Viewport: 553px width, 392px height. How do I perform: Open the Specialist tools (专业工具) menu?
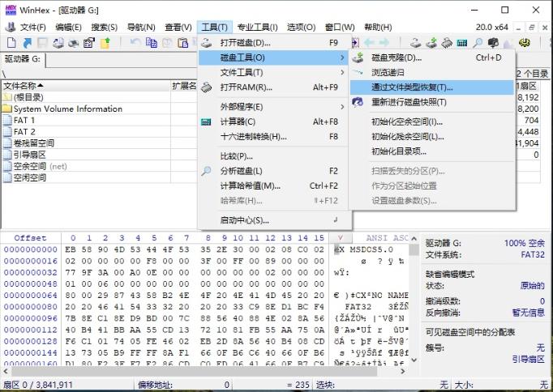[x=257, y=27]
